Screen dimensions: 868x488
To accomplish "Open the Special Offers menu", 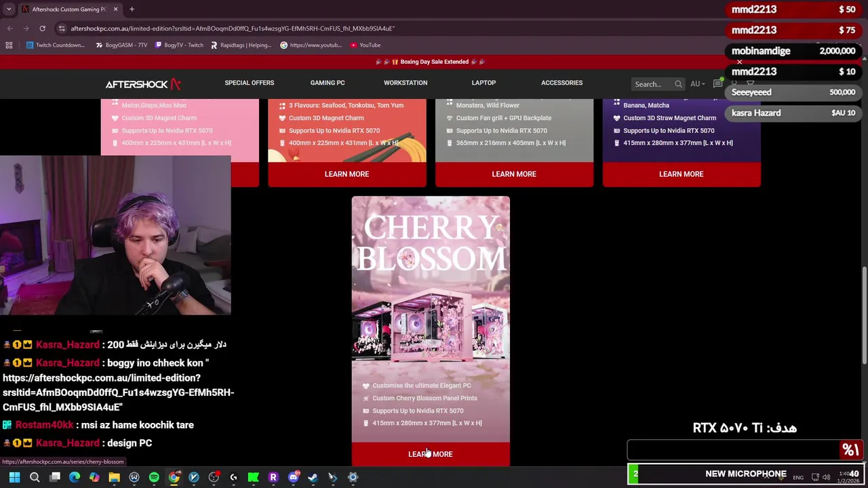I will [x=250, y=83].
